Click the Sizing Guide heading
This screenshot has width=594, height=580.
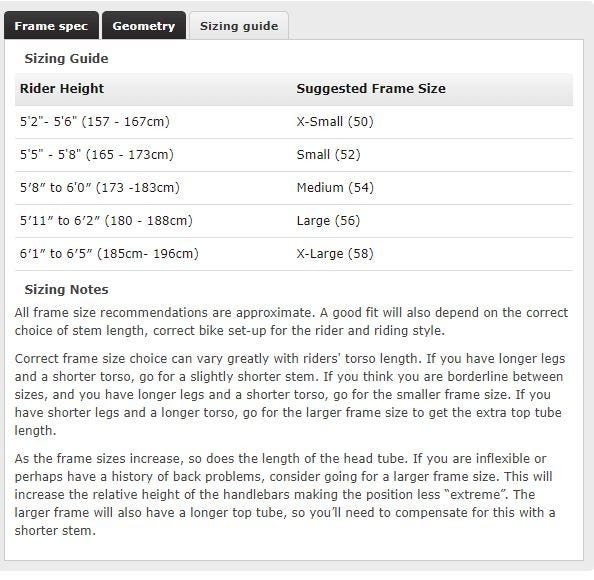(66, 59)
